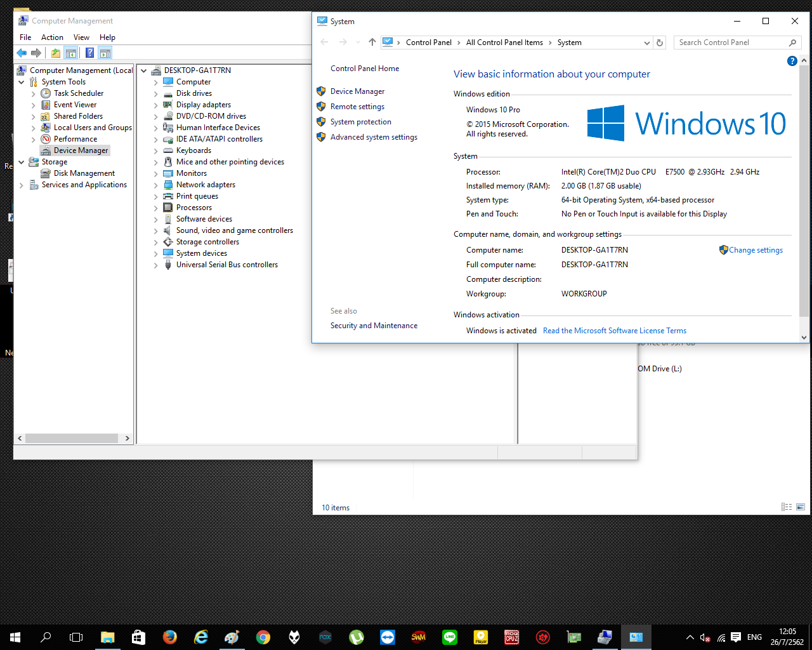812x650 pixels.
Task: Open the address bar history dropdown in System window
Action: tap(647, 43)
